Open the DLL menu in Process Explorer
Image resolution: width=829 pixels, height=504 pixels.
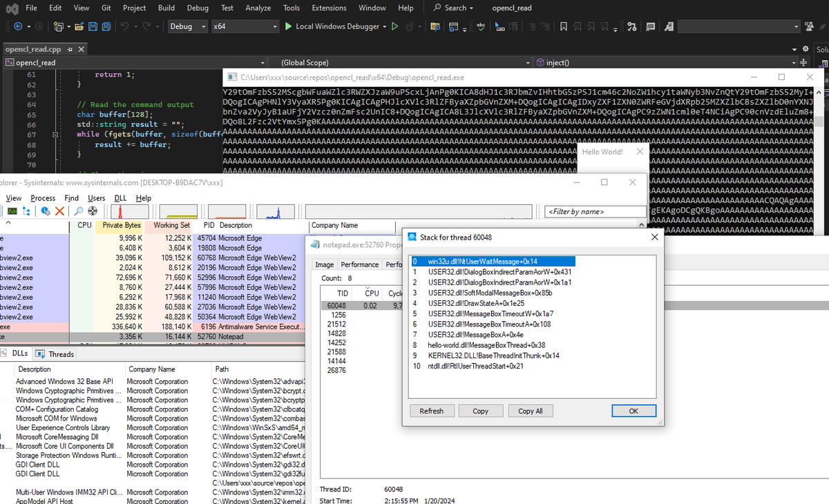coord(120,198)
